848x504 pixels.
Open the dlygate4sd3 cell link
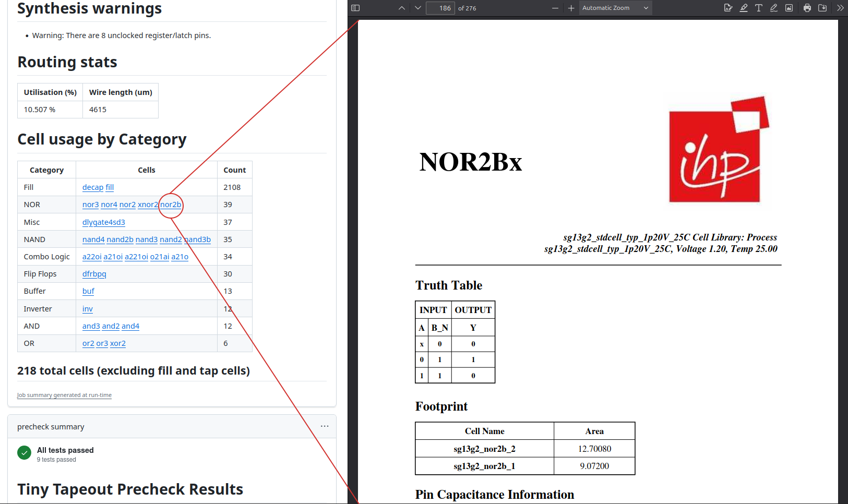tap(103, 222)
